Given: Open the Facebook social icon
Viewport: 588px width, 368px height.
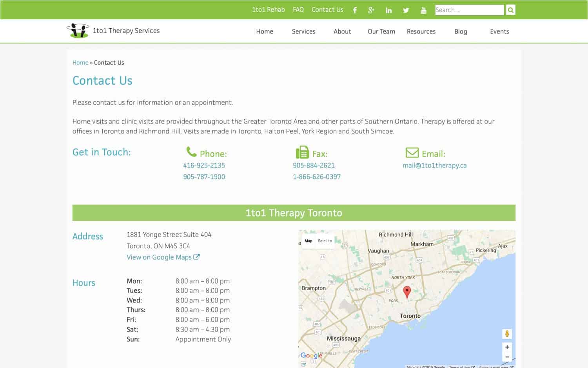Looking at the screenshot, I should point(355,10).
